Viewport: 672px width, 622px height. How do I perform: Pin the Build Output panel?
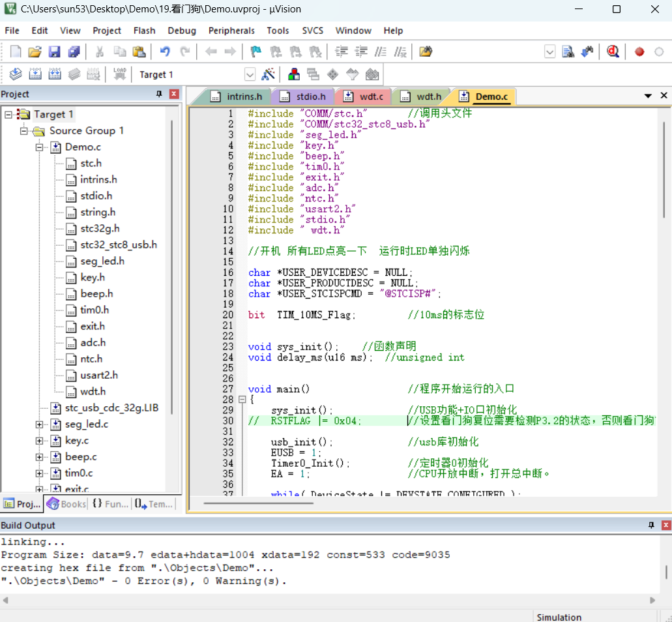[x=651, y=525]
